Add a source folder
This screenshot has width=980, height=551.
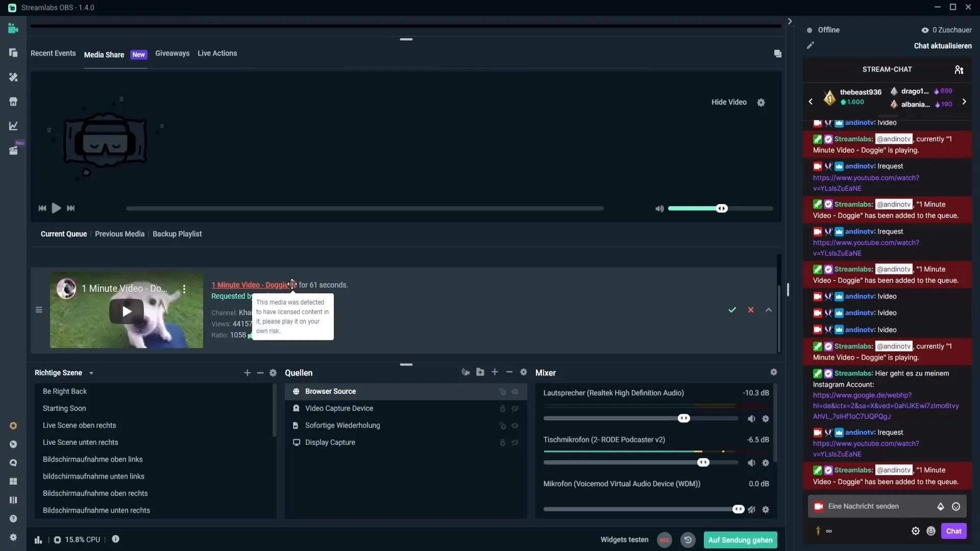(x=480, y=372)
